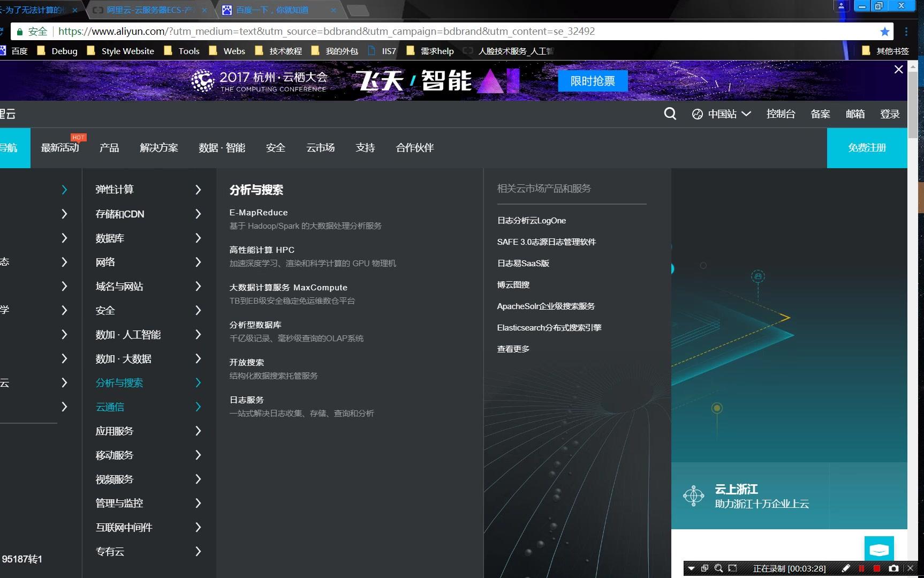Open the 合作伙伴 menu
Image resolution: width=924 pixels, height=578 pixels.
click(415, 147)
